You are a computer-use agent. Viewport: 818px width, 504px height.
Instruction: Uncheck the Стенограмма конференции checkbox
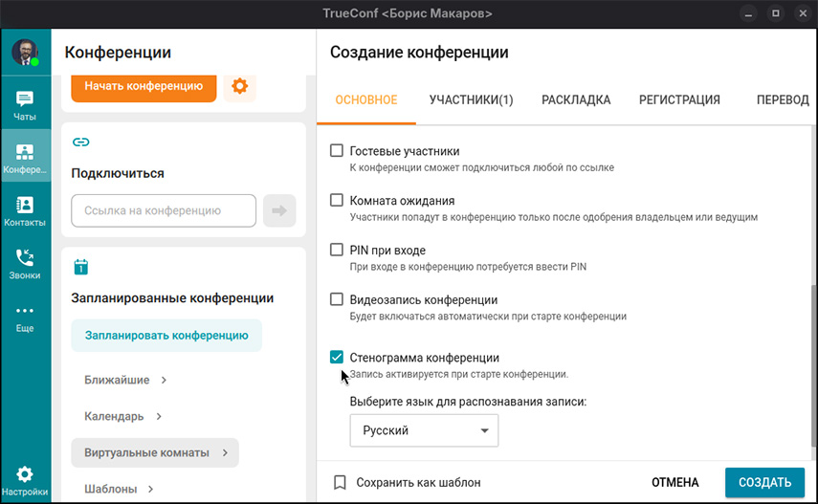(x=337, y=357)
